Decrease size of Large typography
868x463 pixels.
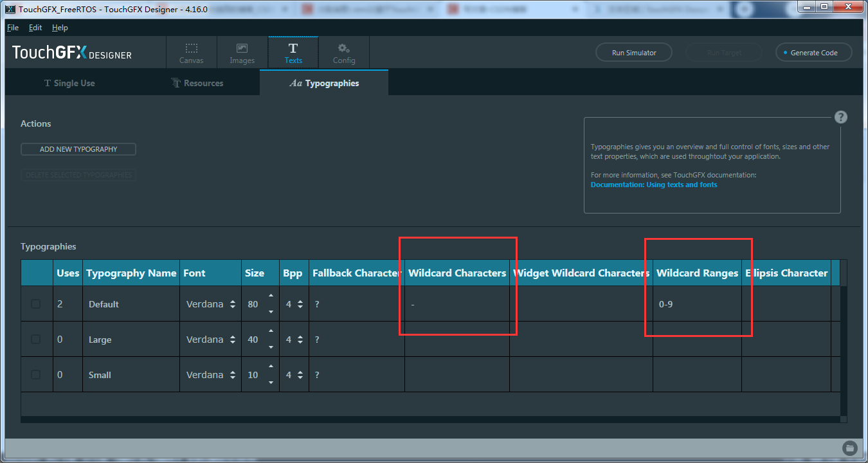pos(271,347)
